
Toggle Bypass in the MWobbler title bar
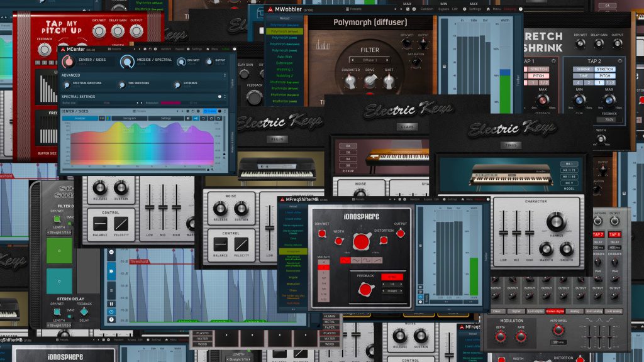[x=443, y=9]
